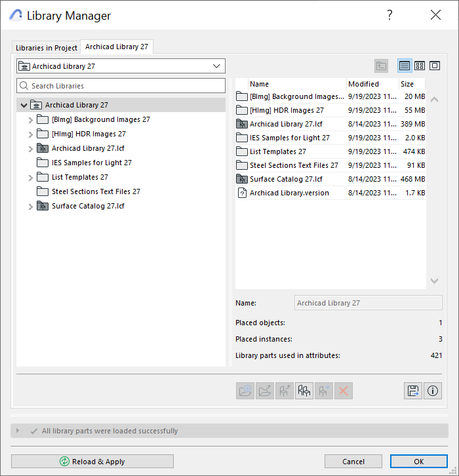Image resolution: width=459 pixels, height=476 pixels.
Task: Sort by the Name column header
Action: (x=297, y=84)
